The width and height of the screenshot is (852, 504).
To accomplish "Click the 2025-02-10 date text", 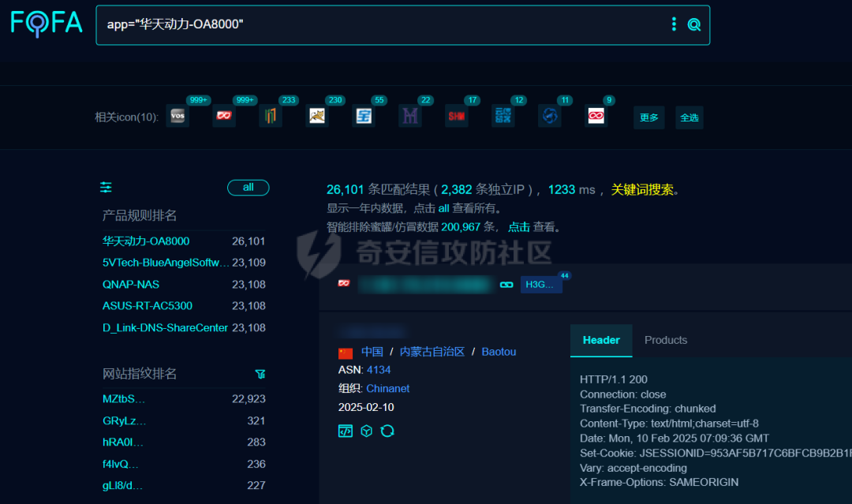I will [x=366, y=407].
